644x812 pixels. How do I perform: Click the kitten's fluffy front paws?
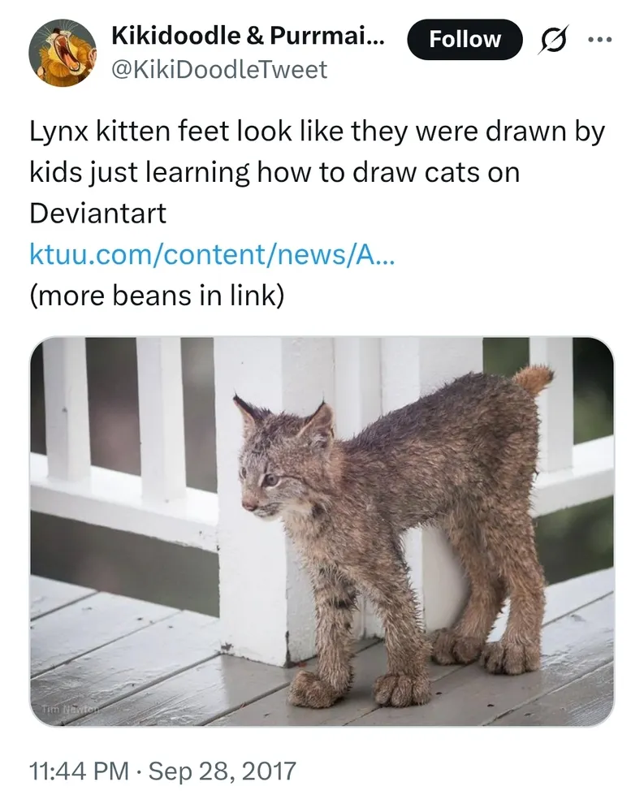point(357,687)
